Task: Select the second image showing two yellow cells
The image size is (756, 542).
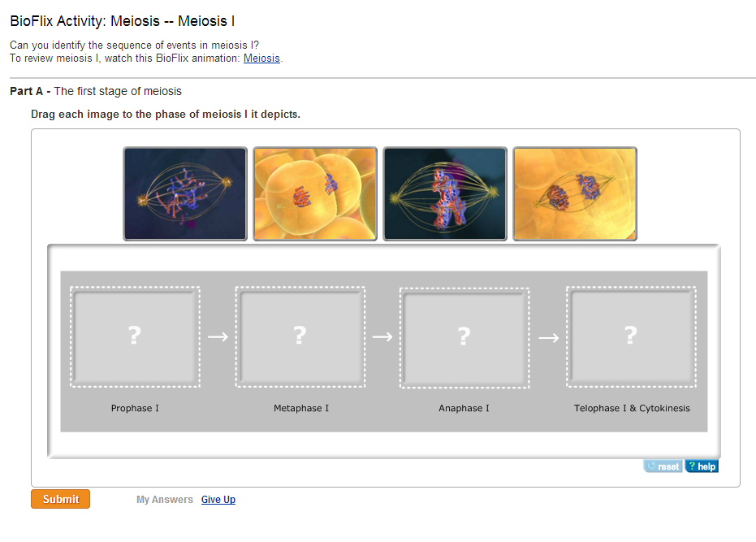Action: 315,193
